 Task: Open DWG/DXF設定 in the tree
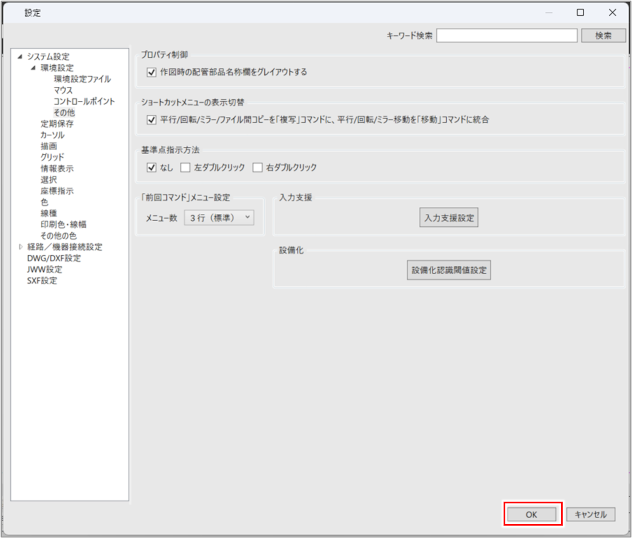click(x=54, y=257)
